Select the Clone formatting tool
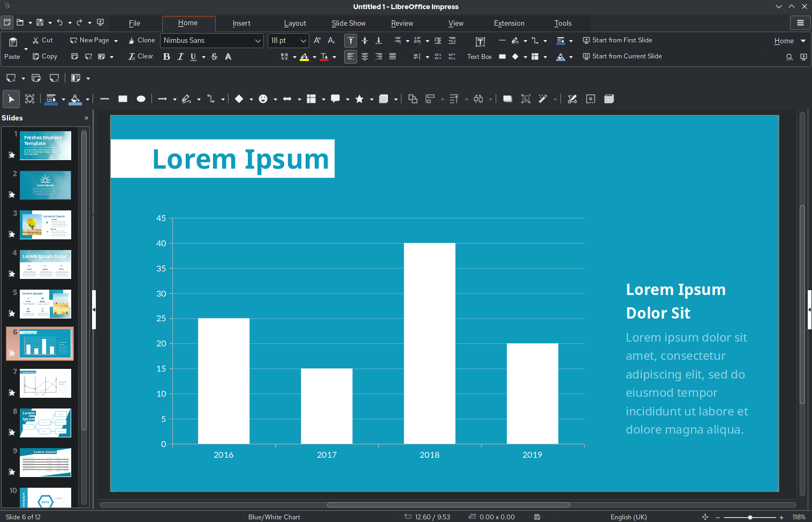Image resolution: width=812 pixels, height=522 pixels. pos(141,40)
